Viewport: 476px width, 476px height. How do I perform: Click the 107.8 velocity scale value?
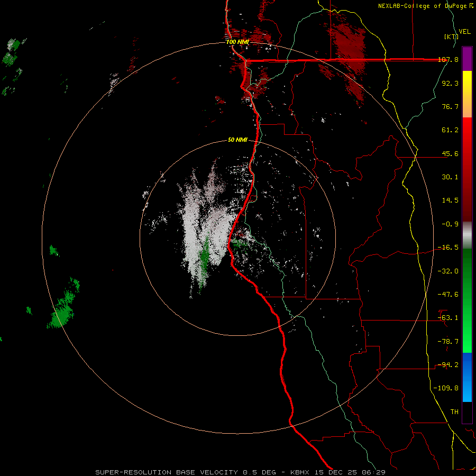click(x=448, y=60)
